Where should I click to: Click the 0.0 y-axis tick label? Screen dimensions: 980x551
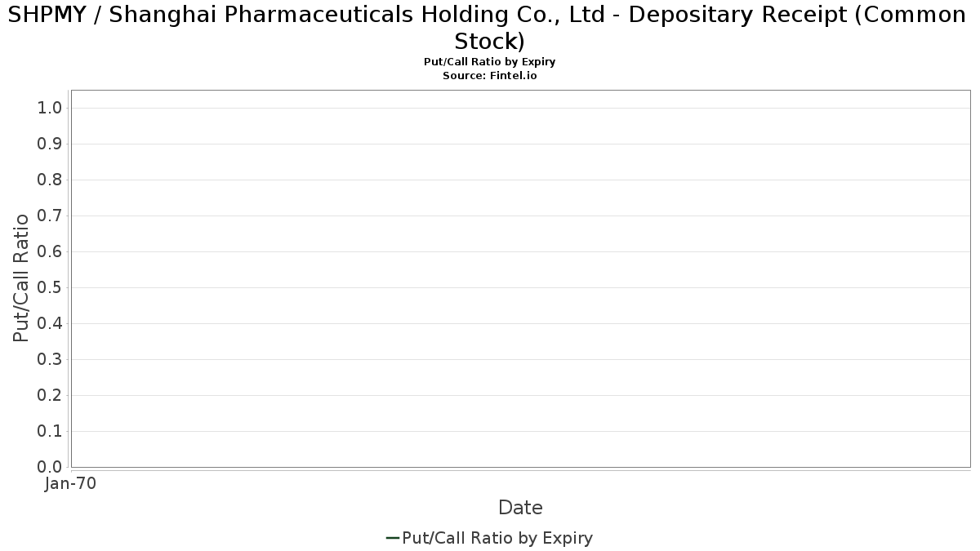[50, 467]
